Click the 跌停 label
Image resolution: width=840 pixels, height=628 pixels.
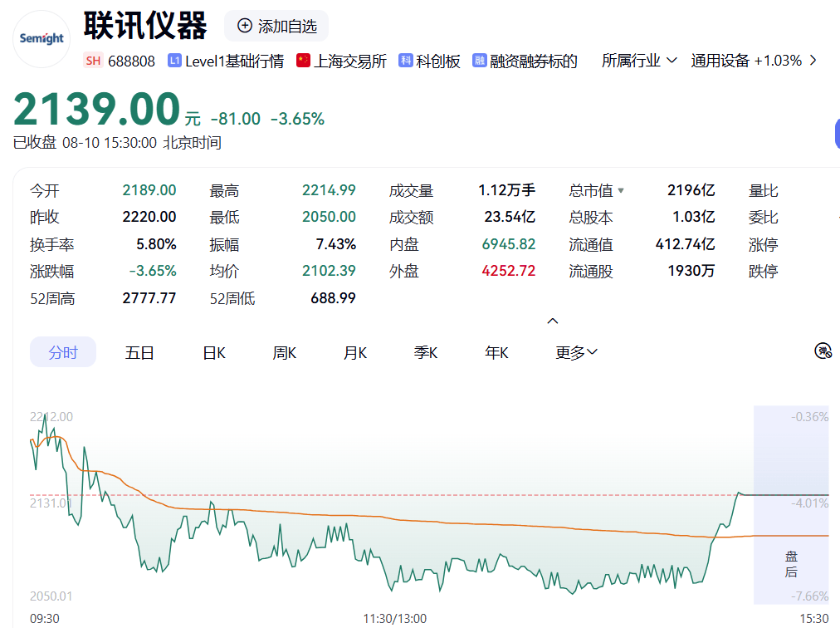764,271
